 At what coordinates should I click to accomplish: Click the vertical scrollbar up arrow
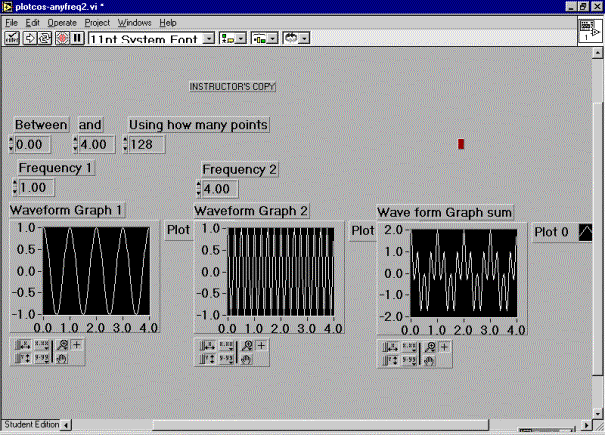click(x=598, y=52)
